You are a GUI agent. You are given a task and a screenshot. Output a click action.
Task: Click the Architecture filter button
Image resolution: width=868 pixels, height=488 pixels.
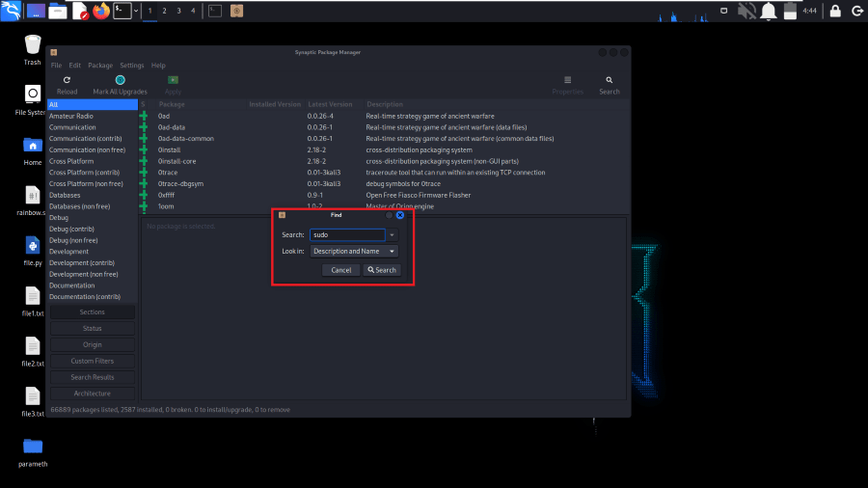click(93, 393)
